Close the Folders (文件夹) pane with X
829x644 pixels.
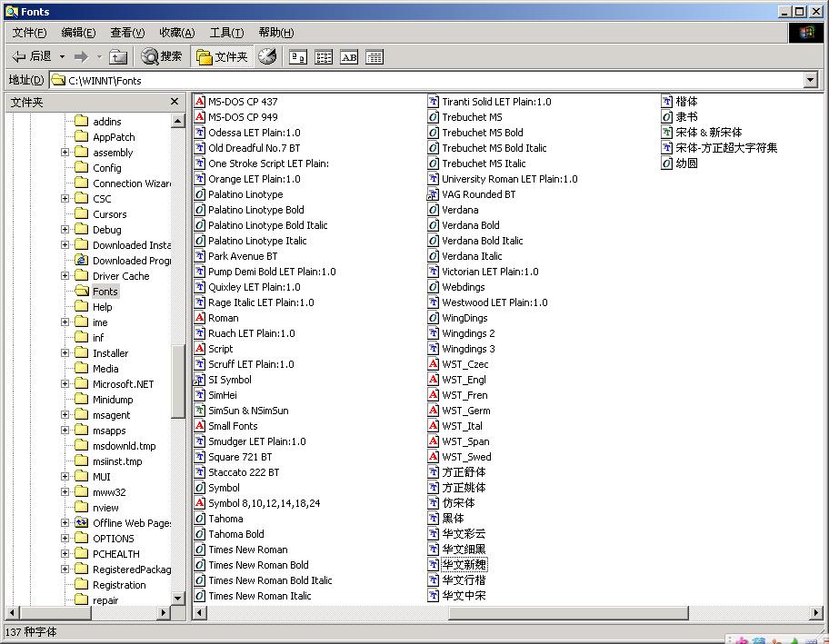click(175, 102)
